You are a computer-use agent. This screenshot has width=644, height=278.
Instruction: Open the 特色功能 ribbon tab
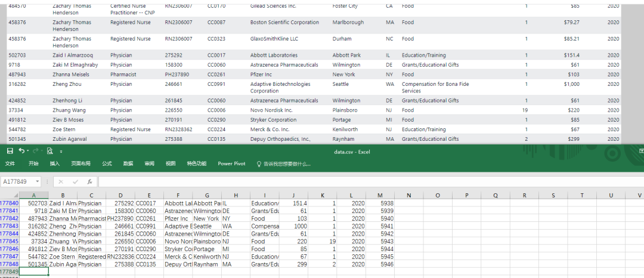tap(197, 163)
